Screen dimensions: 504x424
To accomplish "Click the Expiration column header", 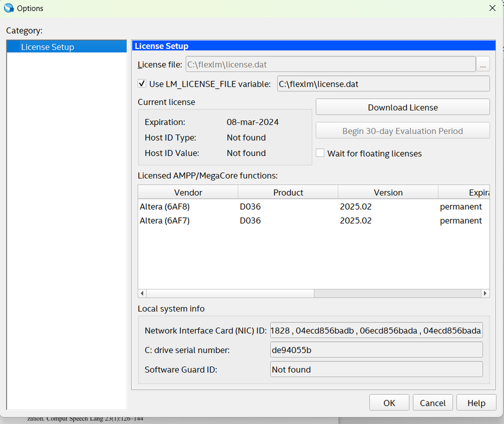I will 464,193.
